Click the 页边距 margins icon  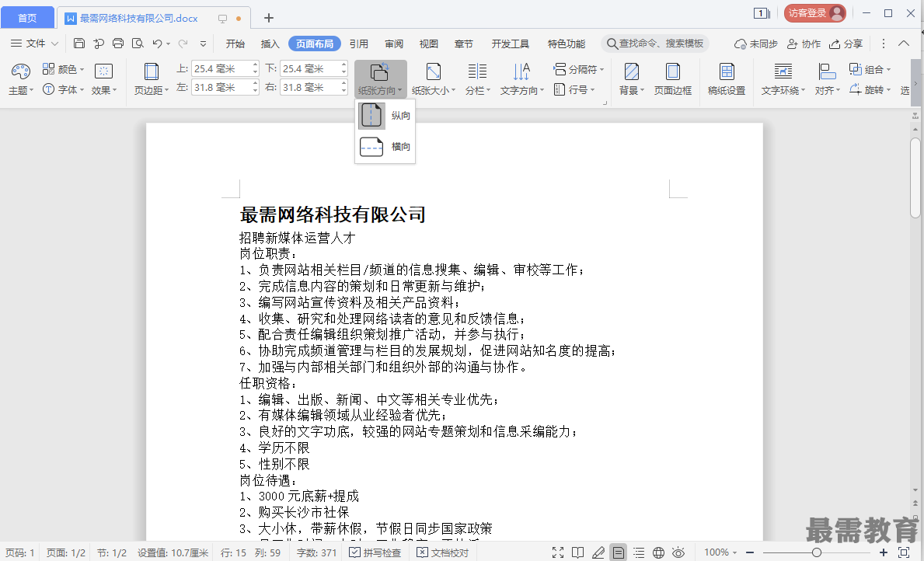152,71
